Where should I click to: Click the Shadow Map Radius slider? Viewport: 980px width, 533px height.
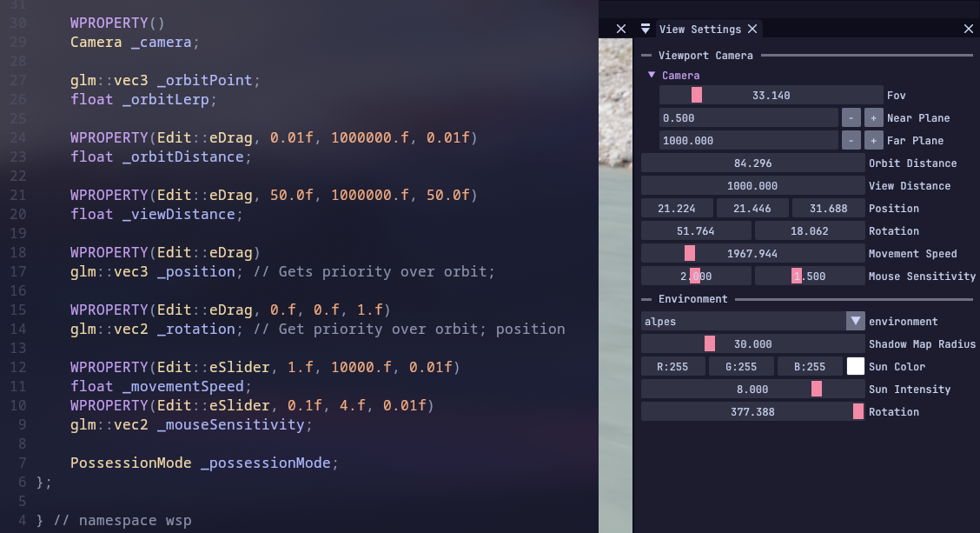[752, 344]
